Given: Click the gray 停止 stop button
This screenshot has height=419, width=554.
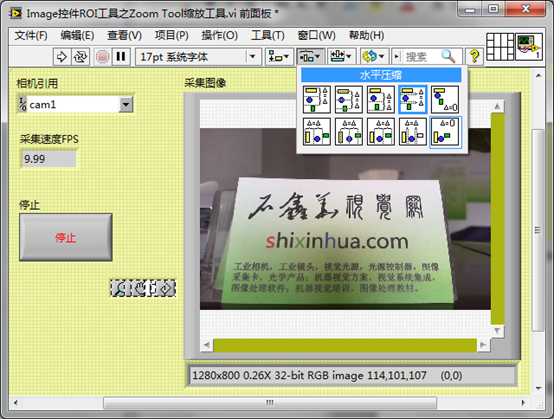Looking at the screenshot, I should click(66, 237).
